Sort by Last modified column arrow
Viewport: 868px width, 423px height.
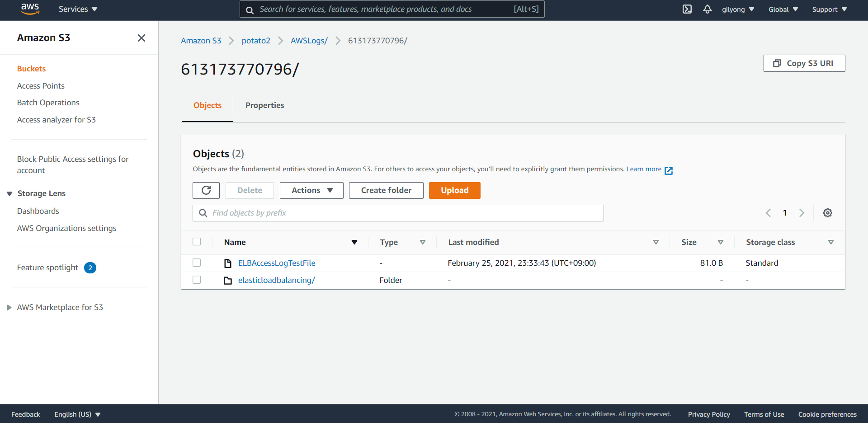(656, 242)
